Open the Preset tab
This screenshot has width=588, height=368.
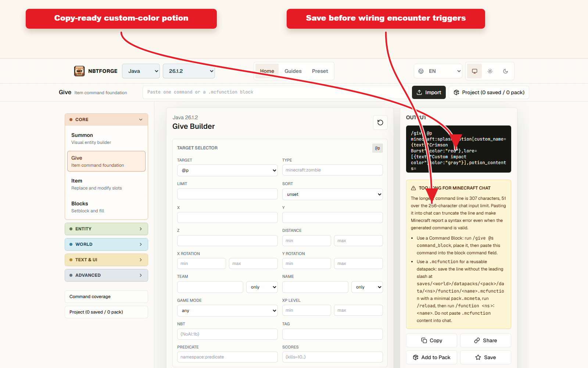320,71
